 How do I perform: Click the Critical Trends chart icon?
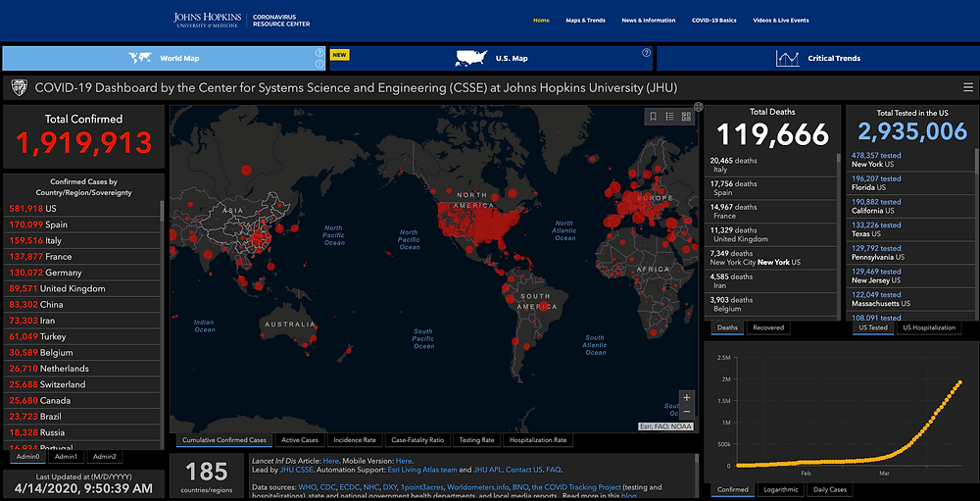[788, 58]
